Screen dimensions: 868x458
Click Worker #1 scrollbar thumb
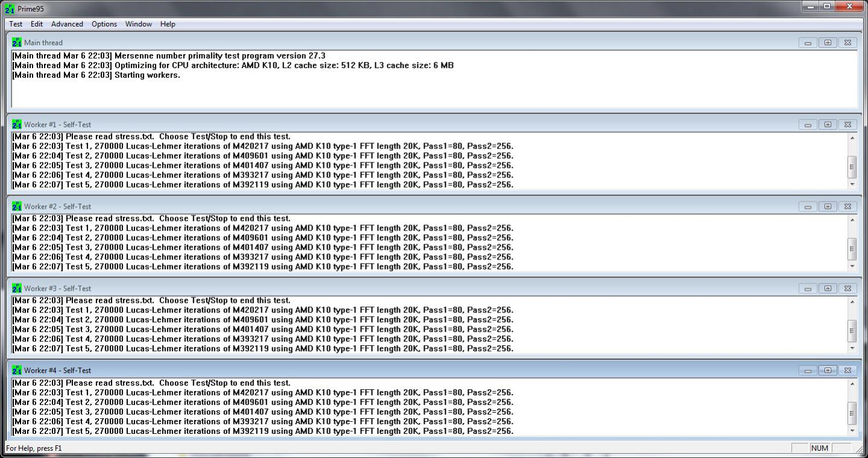tap(852, 167)
